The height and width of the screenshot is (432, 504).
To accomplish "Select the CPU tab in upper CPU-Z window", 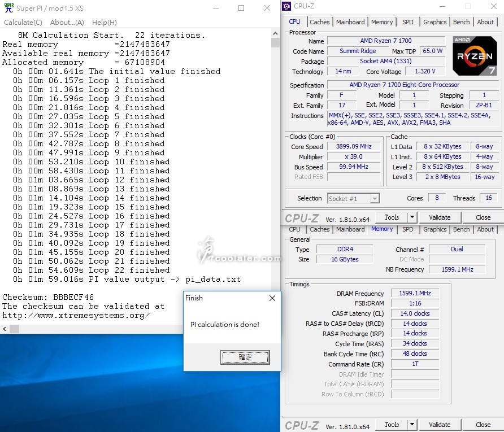I will [295, 21].
